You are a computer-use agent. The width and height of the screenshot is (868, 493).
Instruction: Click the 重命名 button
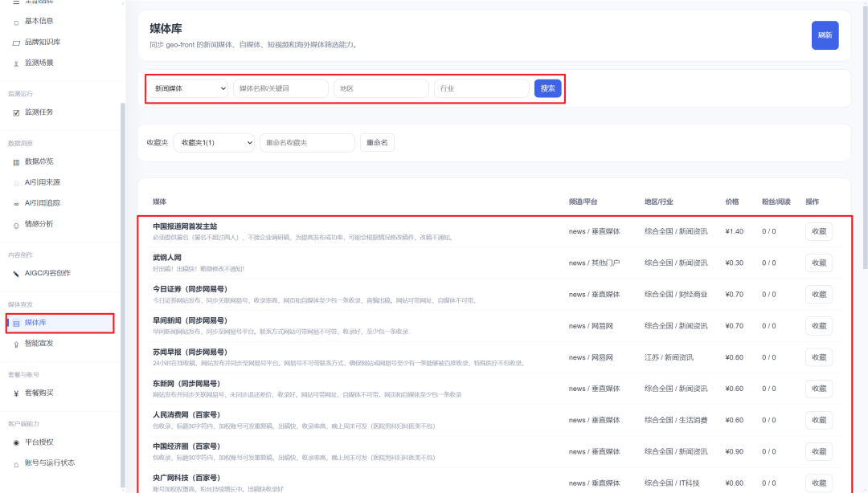point(377,143)
